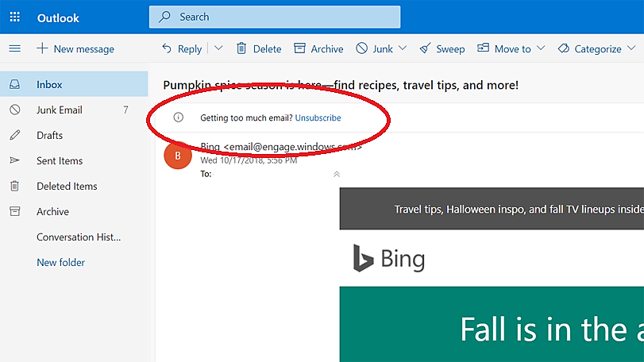Click the Categorize tag icon
The height and width of the screenshot is (362, 644).
(564, 48)
